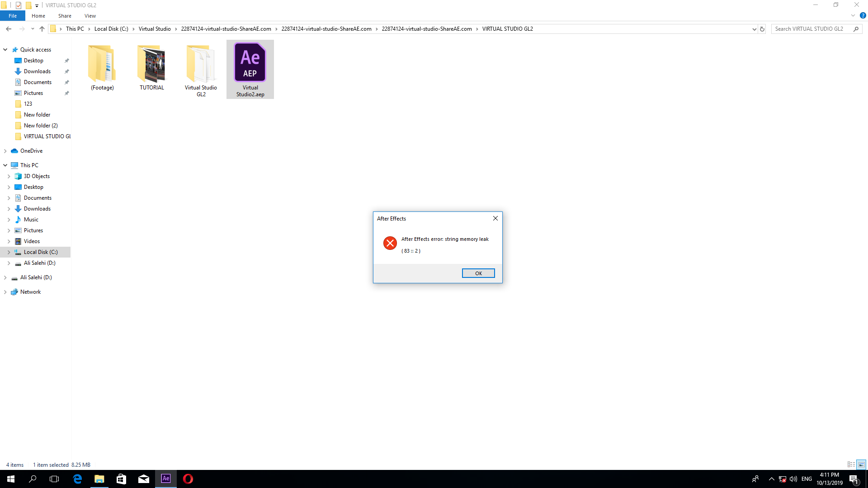Expand the This PC tree item
Screen dimensions: 868x488
5,165
